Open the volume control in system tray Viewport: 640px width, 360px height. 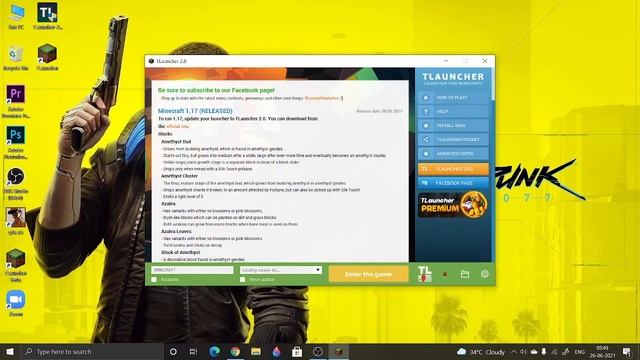[524, 351]
